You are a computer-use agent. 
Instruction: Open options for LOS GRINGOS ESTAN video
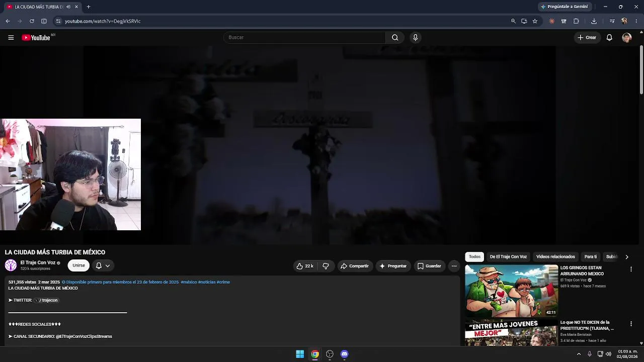tap(631, 269)
